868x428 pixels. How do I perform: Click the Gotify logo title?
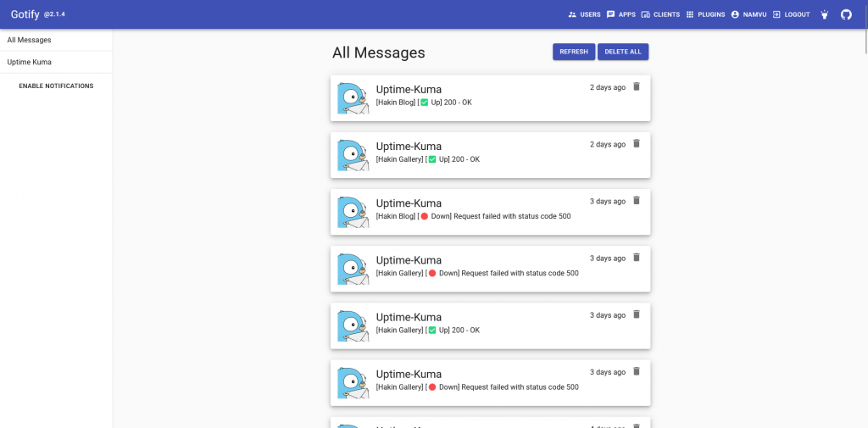[x=25, y=14]
